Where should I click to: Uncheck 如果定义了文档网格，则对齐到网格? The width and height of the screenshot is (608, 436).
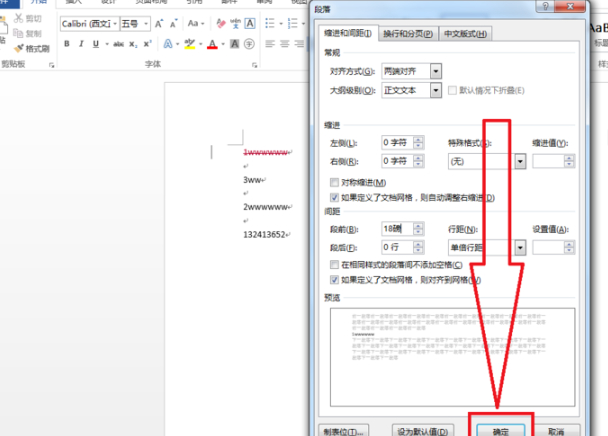pyautogui.click(x=334, y=279)
